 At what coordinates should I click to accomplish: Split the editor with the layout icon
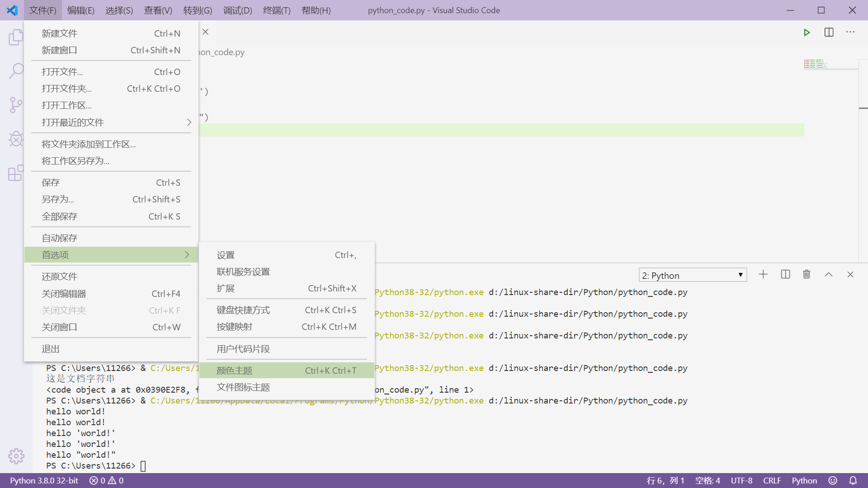829,33
